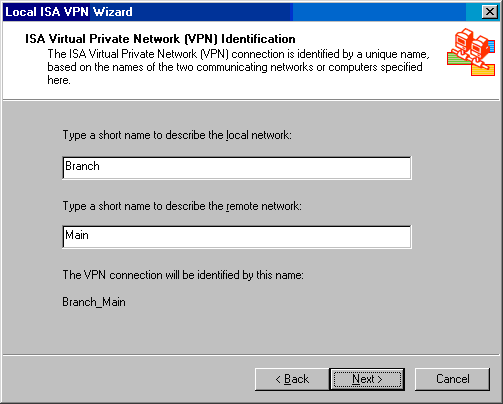Cancel the VPN wizard
Screen dimensions: 503x404
coord(452,379)
